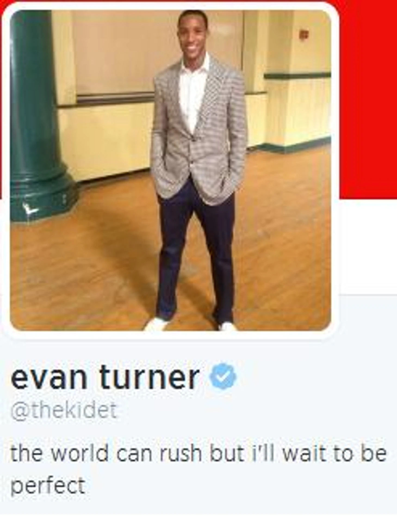Open the @thekidet handle link

coord(64,410)
